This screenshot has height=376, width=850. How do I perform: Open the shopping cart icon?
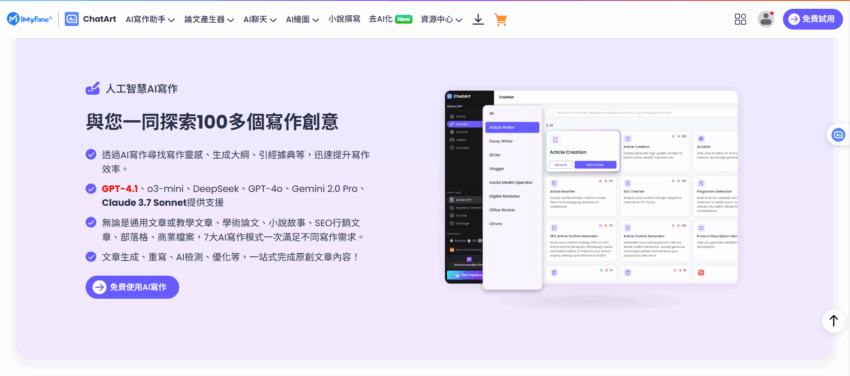(x=500, y=20)
